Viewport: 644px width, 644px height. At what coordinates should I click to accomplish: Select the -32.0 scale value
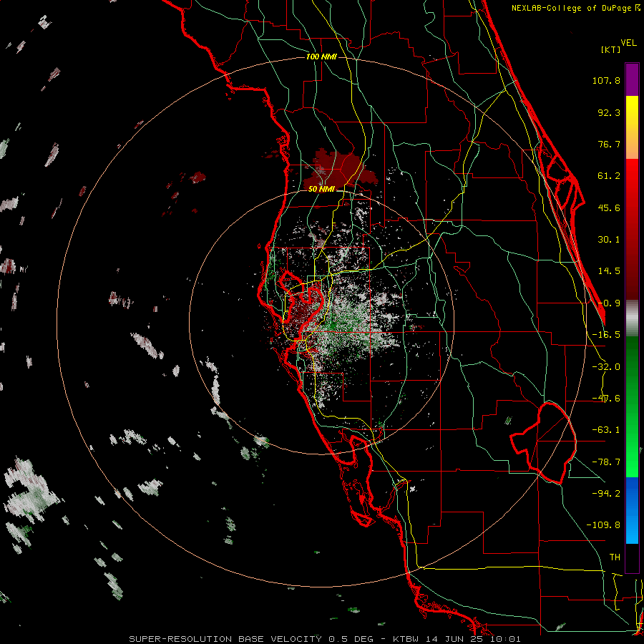tap(606, 367)
